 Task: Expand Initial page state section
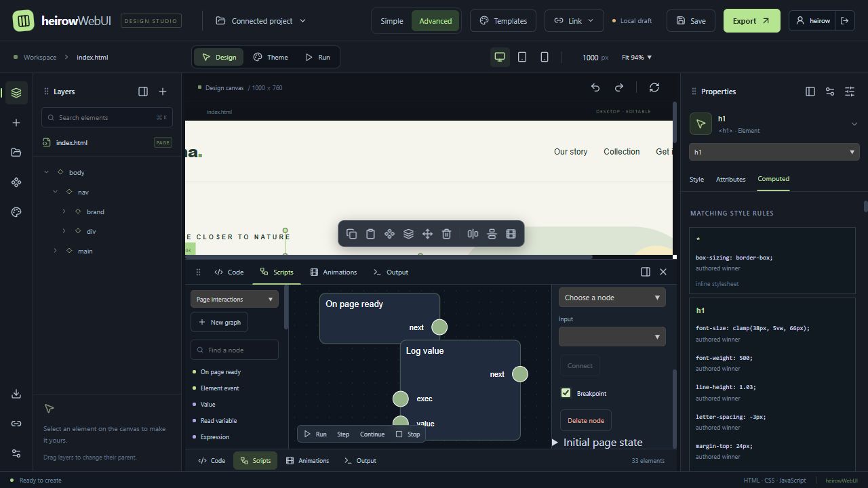click(597, 443)
